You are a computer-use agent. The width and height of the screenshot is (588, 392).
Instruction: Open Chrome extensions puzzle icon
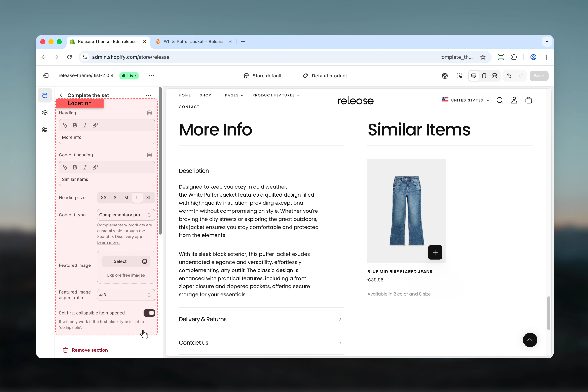pos(514,57)
